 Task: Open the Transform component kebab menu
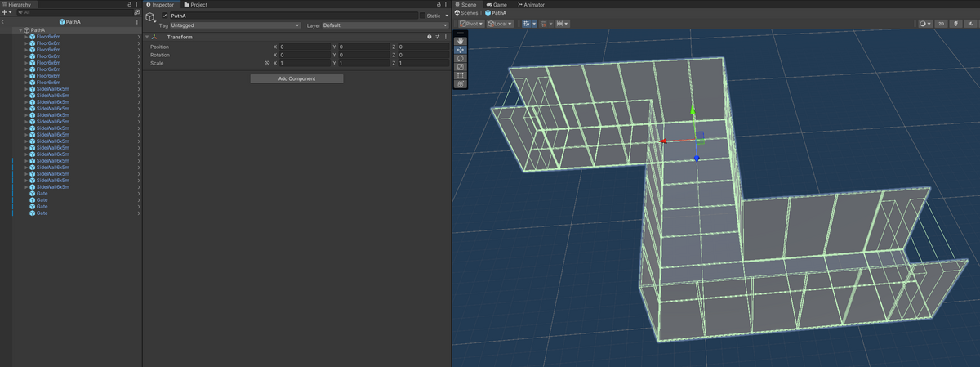(x=445, y=37)
